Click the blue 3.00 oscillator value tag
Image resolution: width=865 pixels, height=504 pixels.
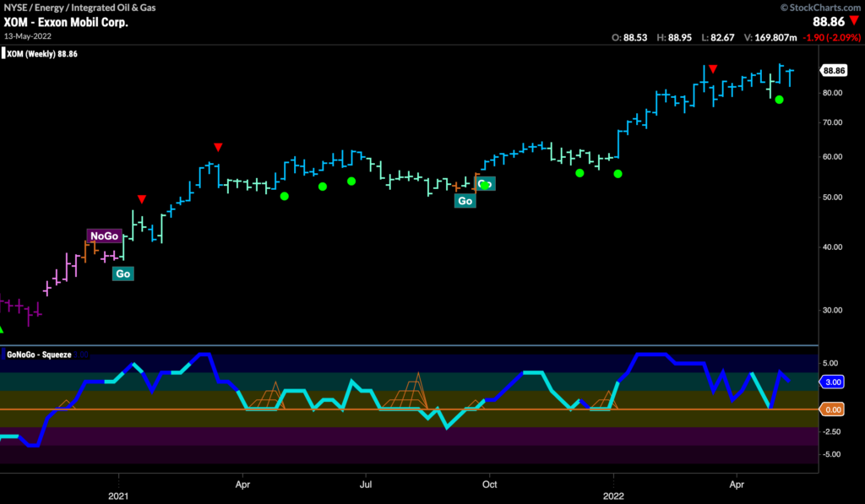(x=832, y=382)
